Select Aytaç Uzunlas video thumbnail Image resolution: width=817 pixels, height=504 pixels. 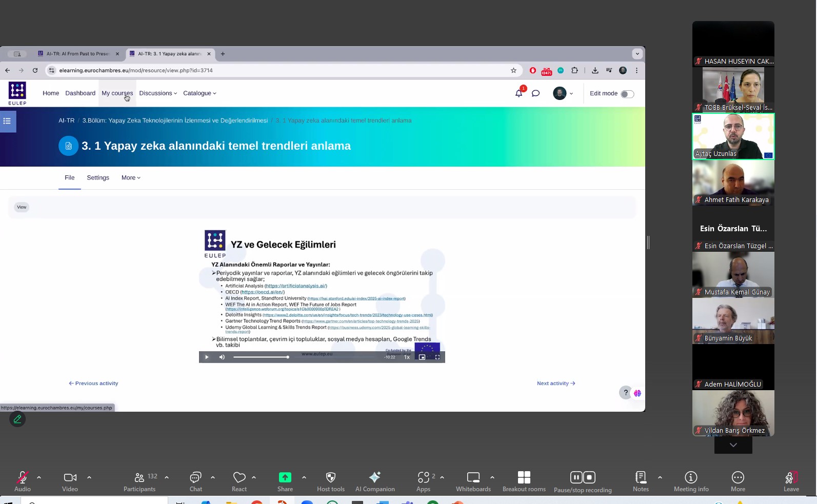[x=733, y=136]
